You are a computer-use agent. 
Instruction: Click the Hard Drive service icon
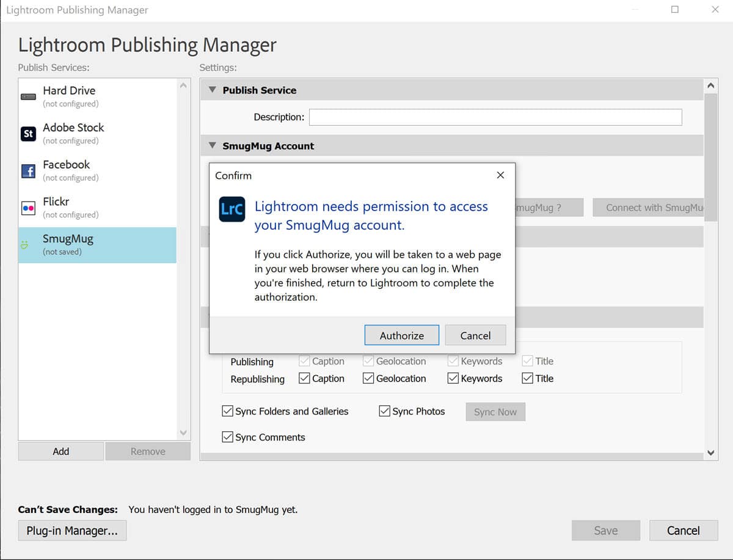tap(29, 96)
